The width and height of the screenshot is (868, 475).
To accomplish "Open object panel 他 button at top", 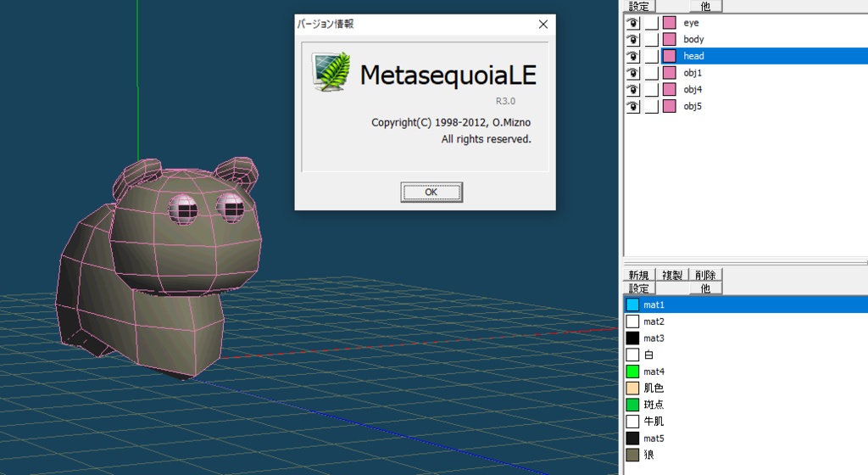I will [705, 6].
